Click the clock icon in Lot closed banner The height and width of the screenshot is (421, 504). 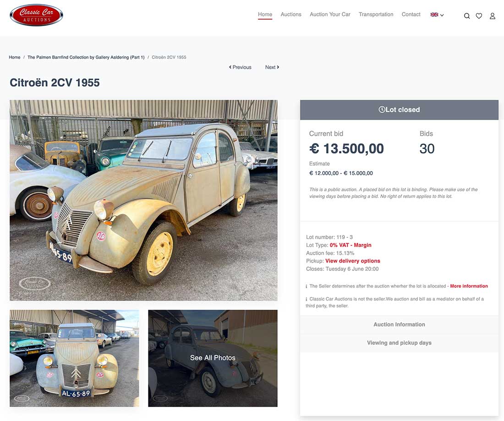382,109
